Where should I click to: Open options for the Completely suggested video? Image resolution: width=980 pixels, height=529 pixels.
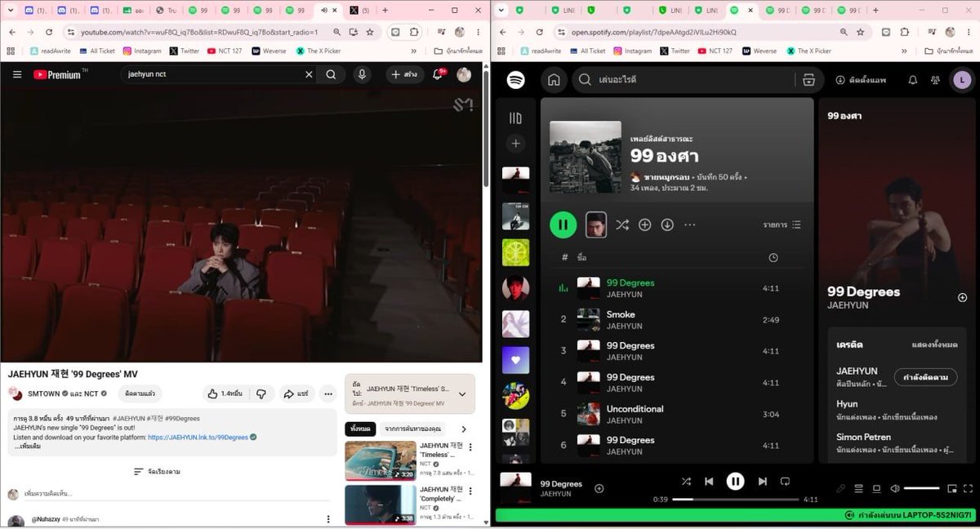pos(470,491)
